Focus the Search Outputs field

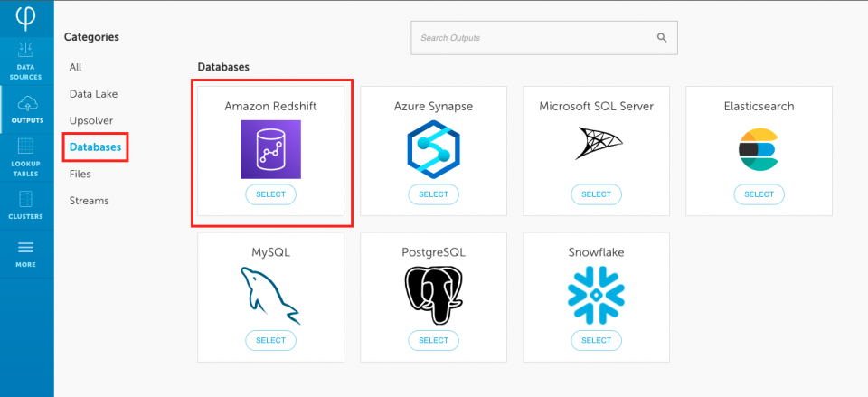click(544, 38)
